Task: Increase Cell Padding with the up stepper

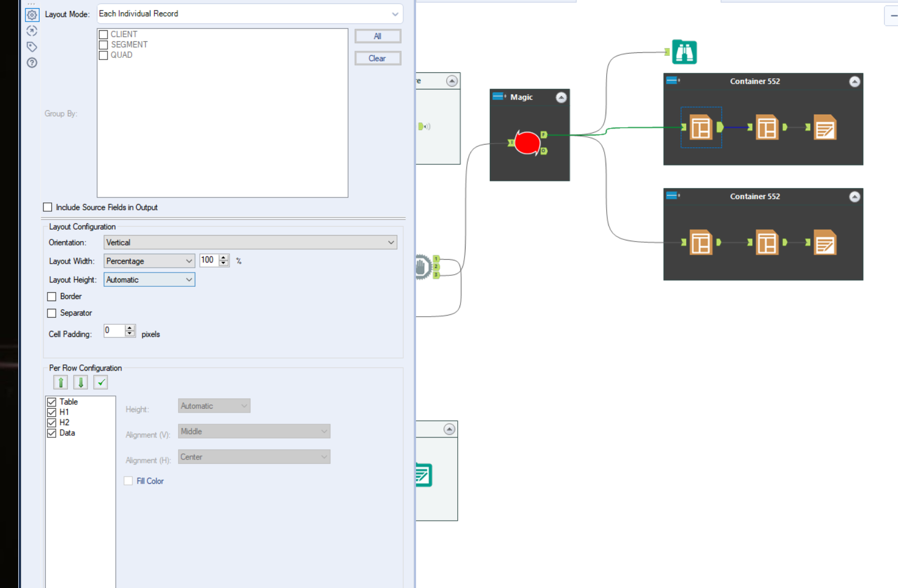Action: 129,328
